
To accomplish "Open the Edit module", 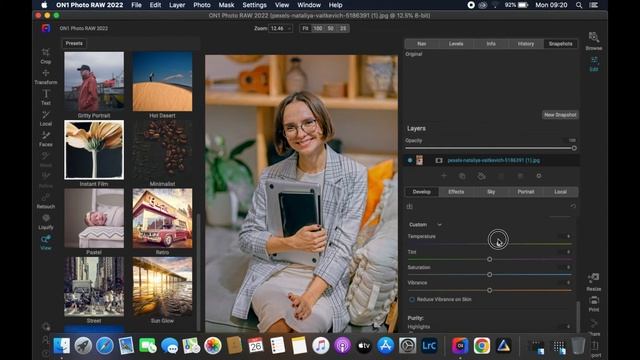I will (594, 64).
